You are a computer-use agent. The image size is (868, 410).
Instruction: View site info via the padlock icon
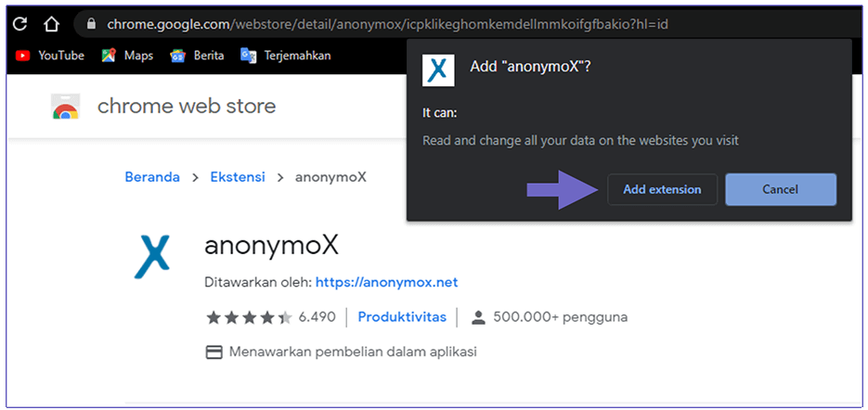92,24
